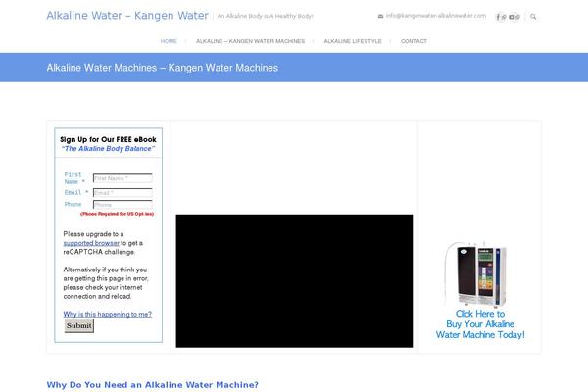588x392 pixels.
Task: Play the black video area
Action: [x=294, y=281]
